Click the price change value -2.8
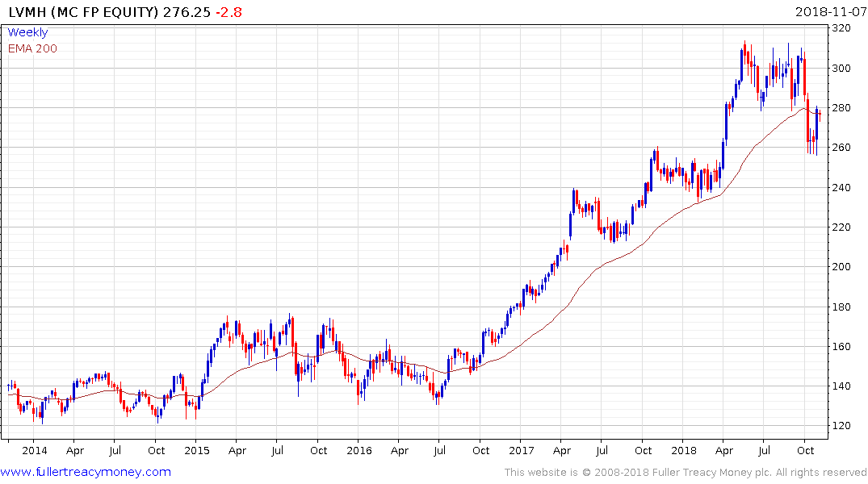Screen dimensions: 868x484 coord(229,12)
